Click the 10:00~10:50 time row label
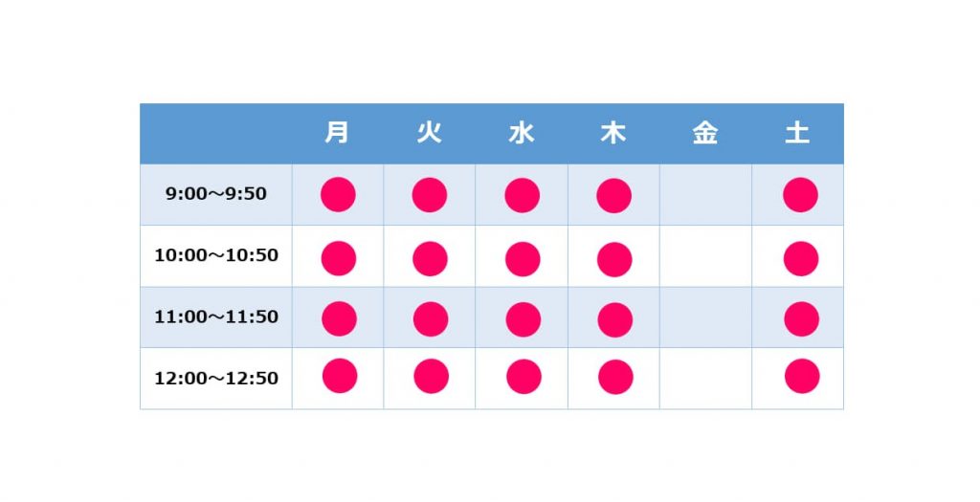Viewport: 980px width, 502px height. click(216, 255)
